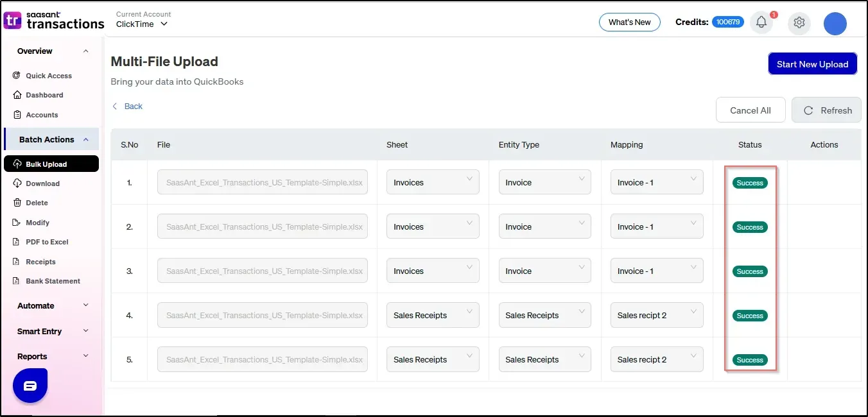
Task: Open row 1 Entity Type dropdown
Action: point(544,182)
